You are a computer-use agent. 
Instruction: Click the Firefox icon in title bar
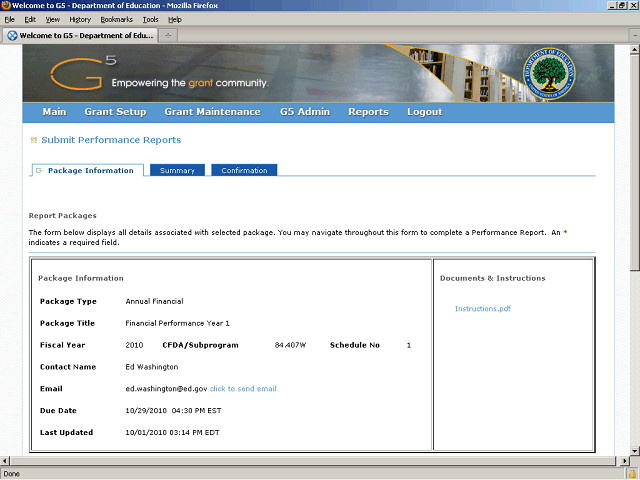6,5
